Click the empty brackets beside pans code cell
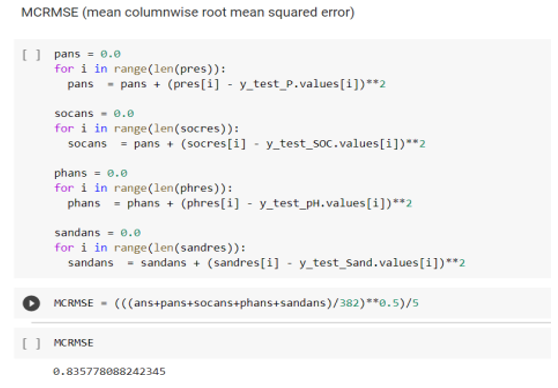Viewport: 558px width, 388px height. [x=31, y=55]
